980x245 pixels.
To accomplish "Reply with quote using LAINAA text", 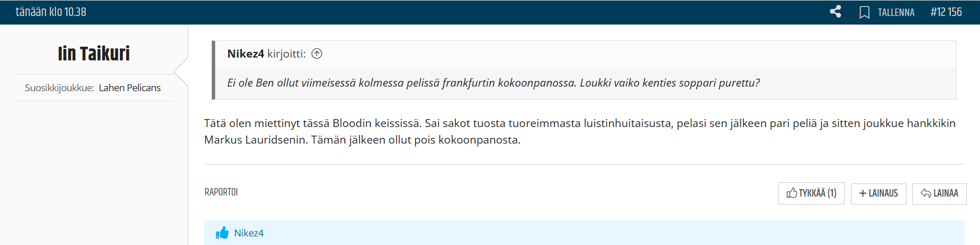I will [x=946, y=194].
